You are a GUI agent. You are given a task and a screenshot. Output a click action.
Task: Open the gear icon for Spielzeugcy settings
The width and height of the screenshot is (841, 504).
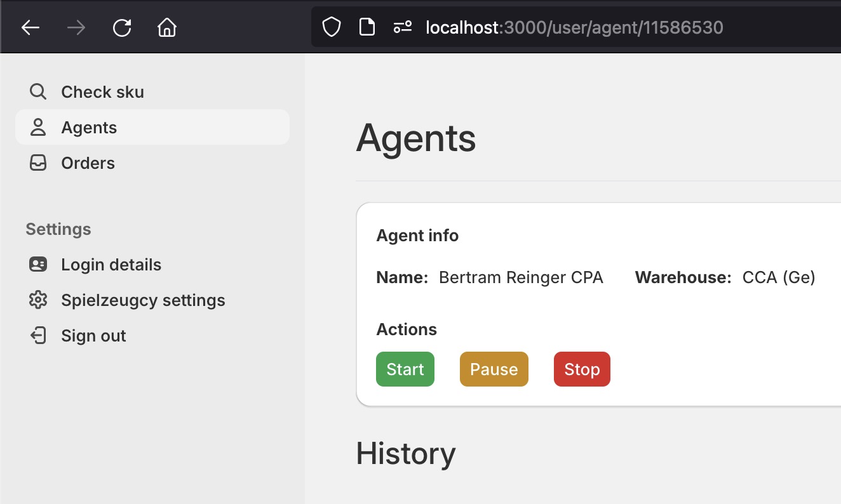point(38,300)
